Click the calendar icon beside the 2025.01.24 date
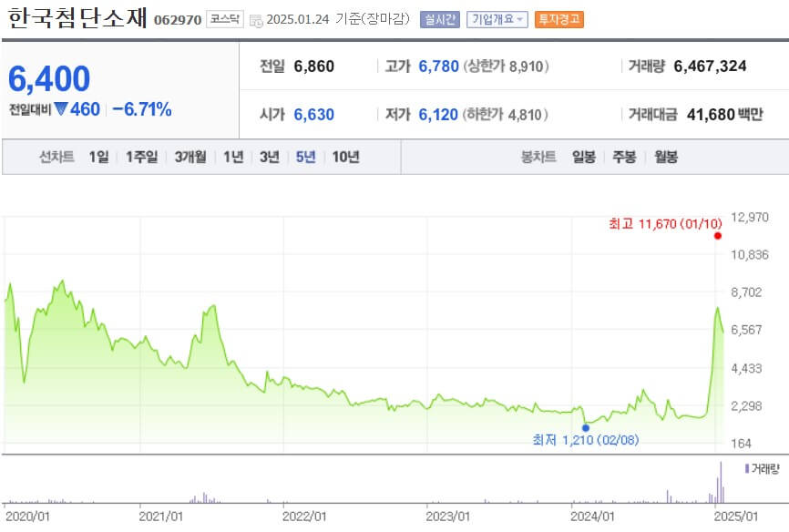The image size is (789, 532). 256,21
